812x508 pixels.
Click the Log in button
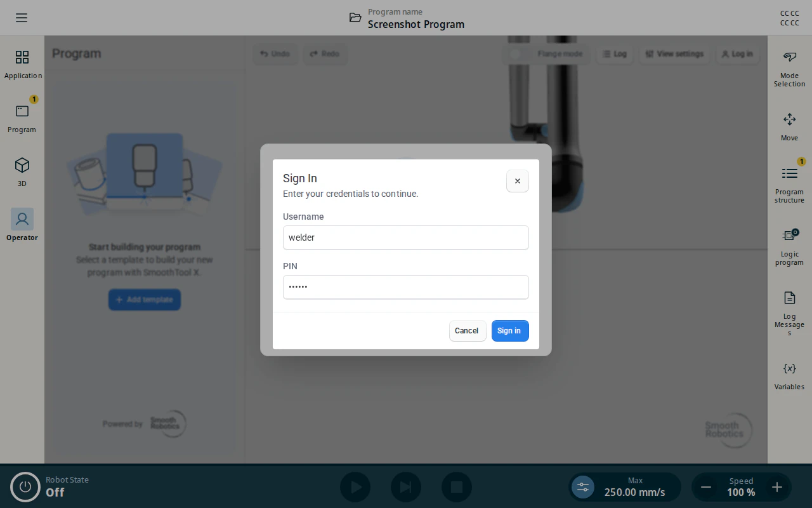click(737, 54)
